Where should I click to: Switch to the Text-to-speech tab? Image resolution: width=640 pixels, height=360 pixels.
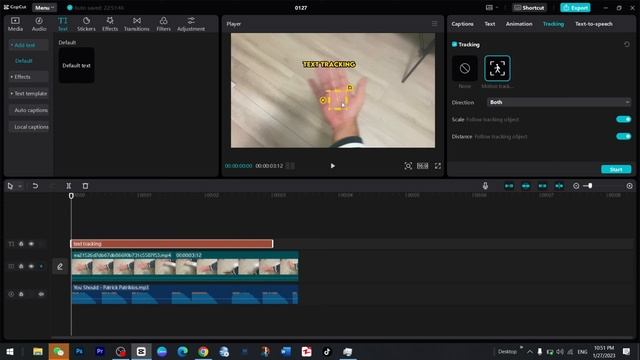tap(593, 24)
